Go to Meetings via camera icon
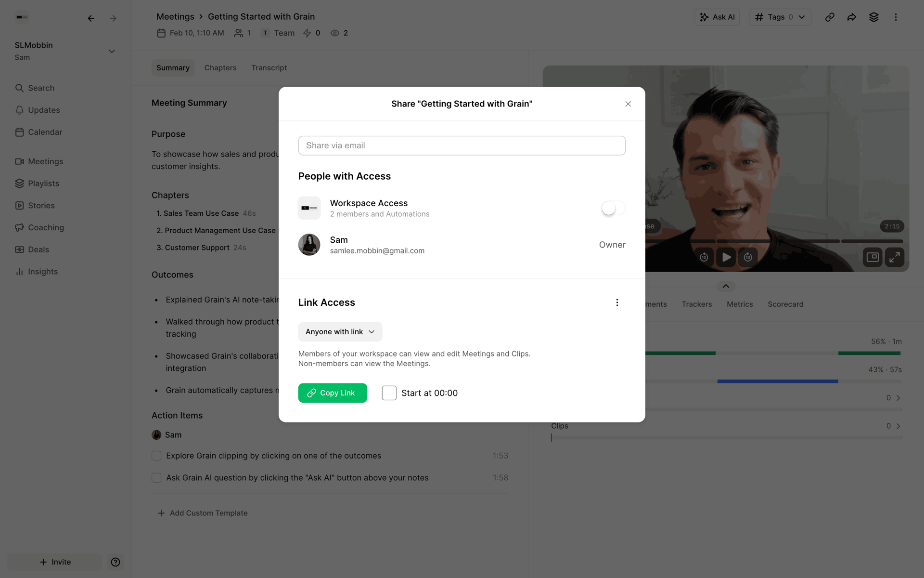Image resolution: width=924 pixels, height=578 pixels. click(19, 161)
